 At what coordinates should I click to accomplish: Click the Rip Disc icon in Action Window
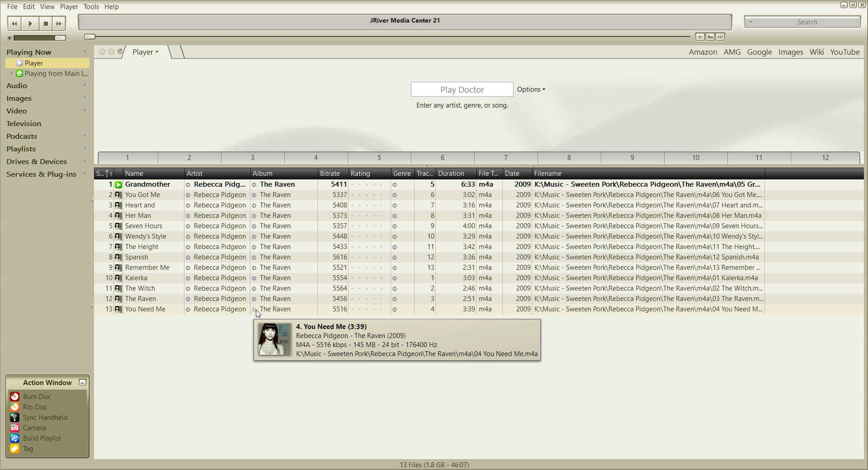pos(15,407)
